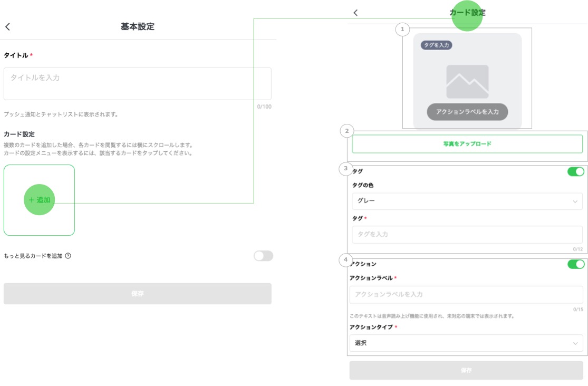Disable the アクション toggle switch

click(x=575, y=264)
